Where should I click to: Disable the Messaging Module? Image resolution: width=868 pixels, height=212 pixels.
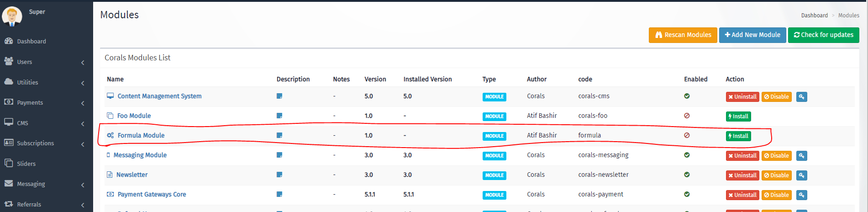pyautogui.click(x=776, y=156)
